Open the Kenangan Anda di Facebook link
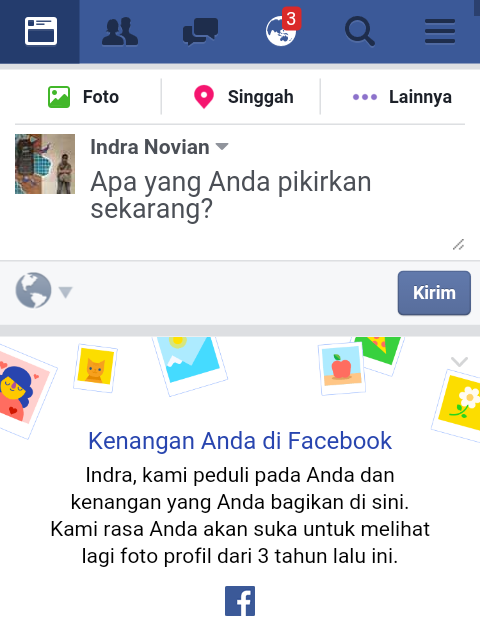Viewport: 480px width, 627px height. click(x=240, y=441)
